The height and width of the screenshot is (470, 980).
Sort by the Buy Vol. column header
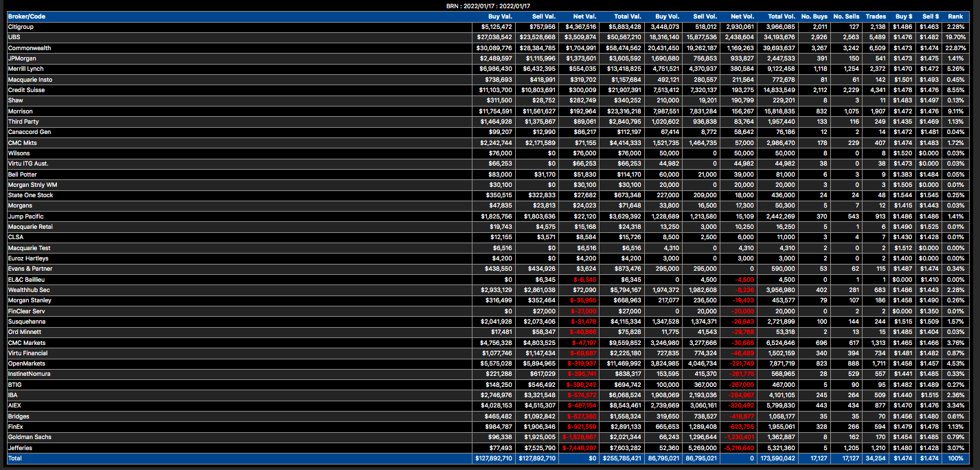(x=668, y=16)
